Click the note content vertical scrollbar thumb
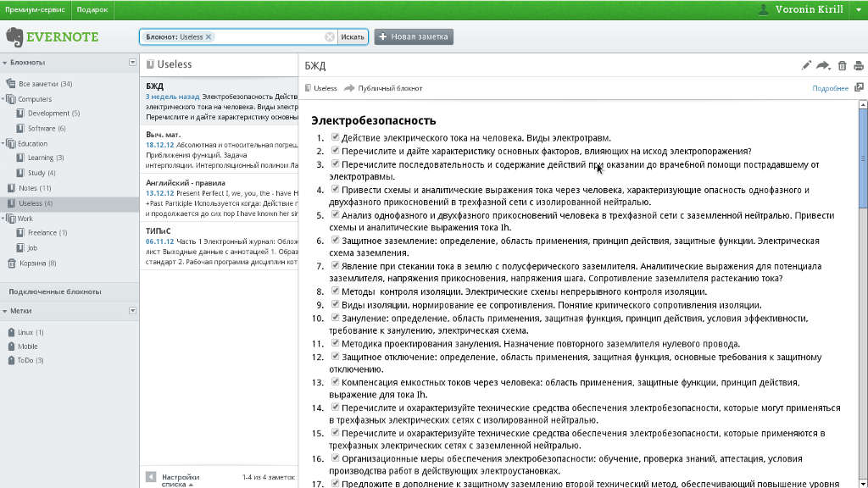The width and height of the screenshot is (868, 488). click(863, 158)
